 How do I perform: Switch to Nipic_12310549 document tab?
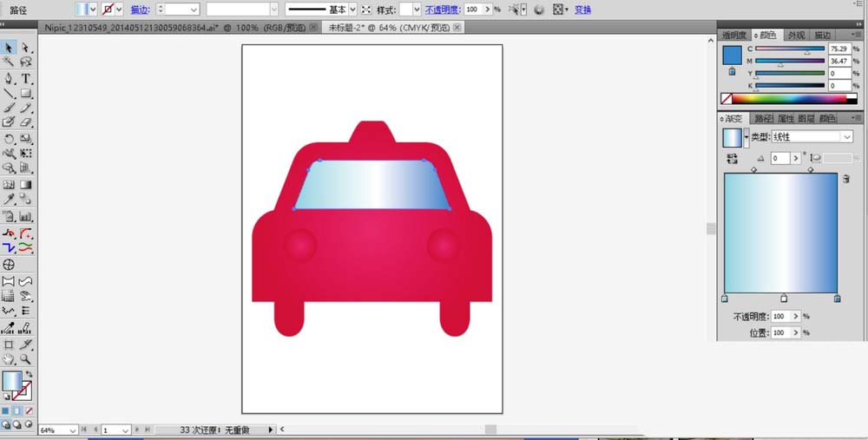[x=176, y=27]
